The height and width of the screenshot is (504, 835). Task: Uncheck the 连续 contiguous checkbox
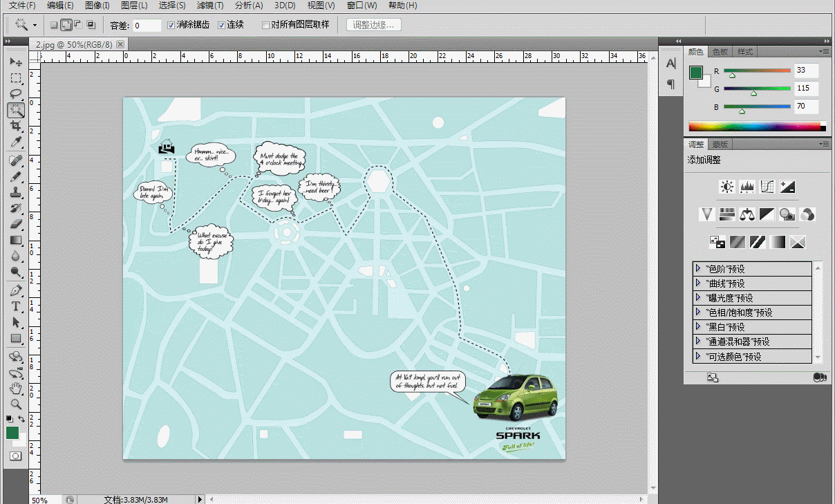222,25
